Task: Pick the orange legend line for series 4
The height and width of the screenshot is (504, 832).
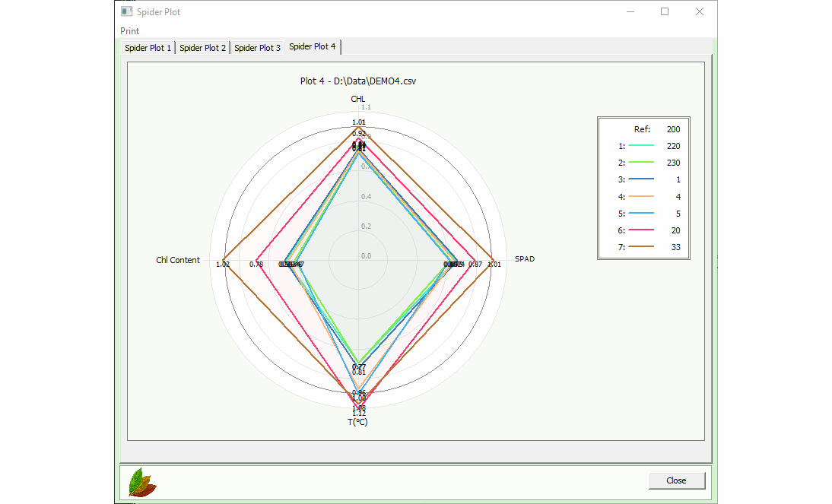Action: 641,197
